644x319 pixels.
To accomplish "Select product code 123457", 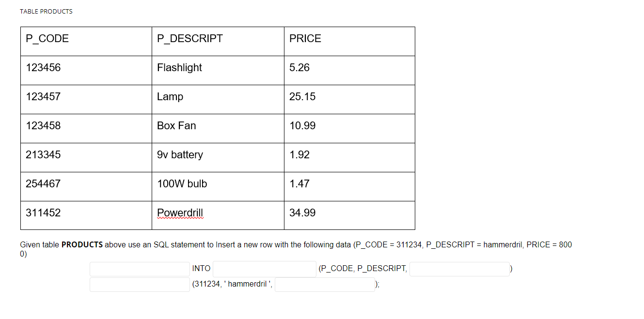I will tap(43, 97).
